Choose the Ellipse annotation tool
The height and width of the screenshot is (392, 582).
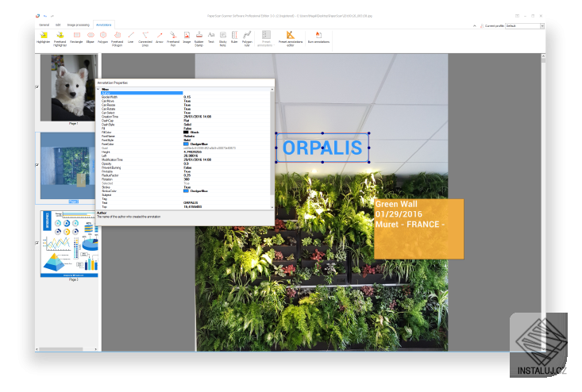coord(91,37)
